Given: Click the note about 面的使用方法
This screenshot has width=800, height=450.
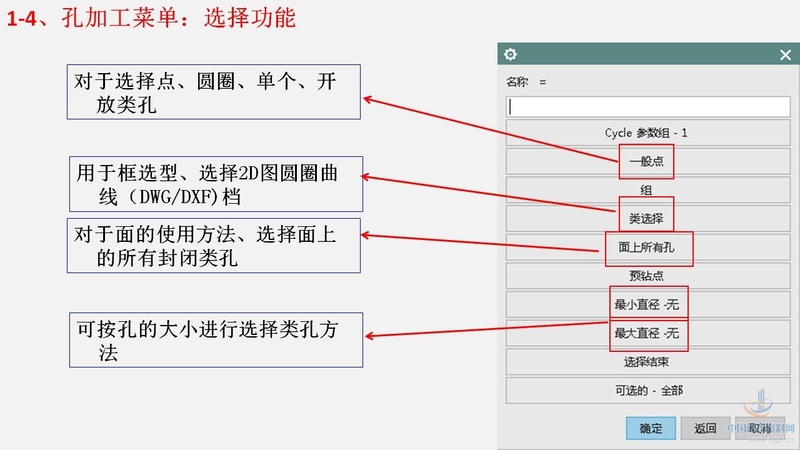Looking at the screenshot, I should tap(214, 245).
